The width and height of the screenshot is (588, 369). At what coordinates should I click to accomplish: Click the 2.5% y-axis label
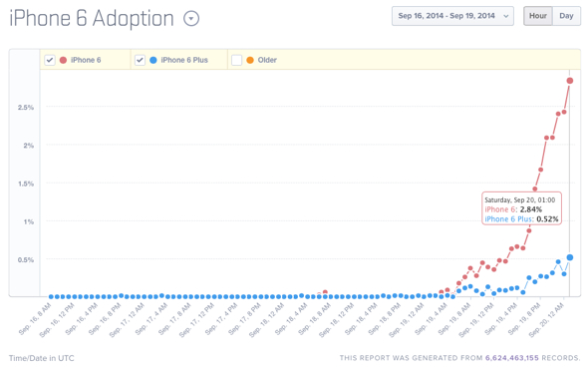pos(26,108)
